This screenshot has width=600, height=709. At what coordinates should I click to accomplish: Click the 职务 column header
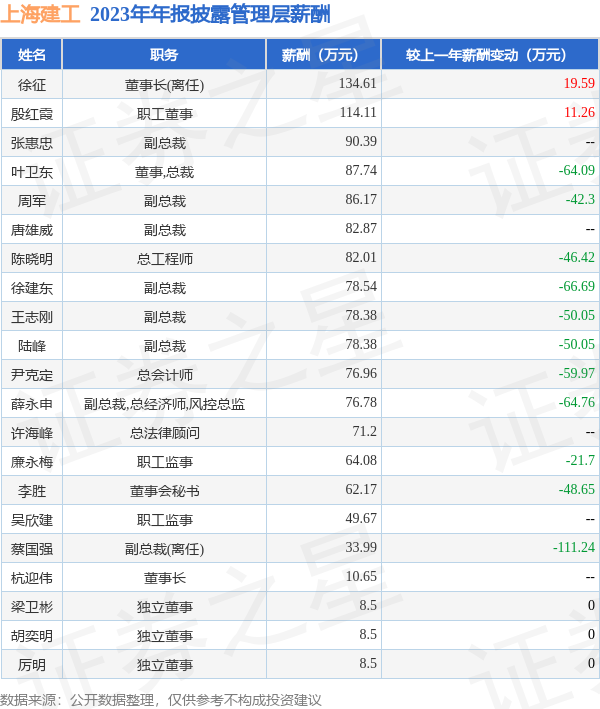(x=164, y=55)
